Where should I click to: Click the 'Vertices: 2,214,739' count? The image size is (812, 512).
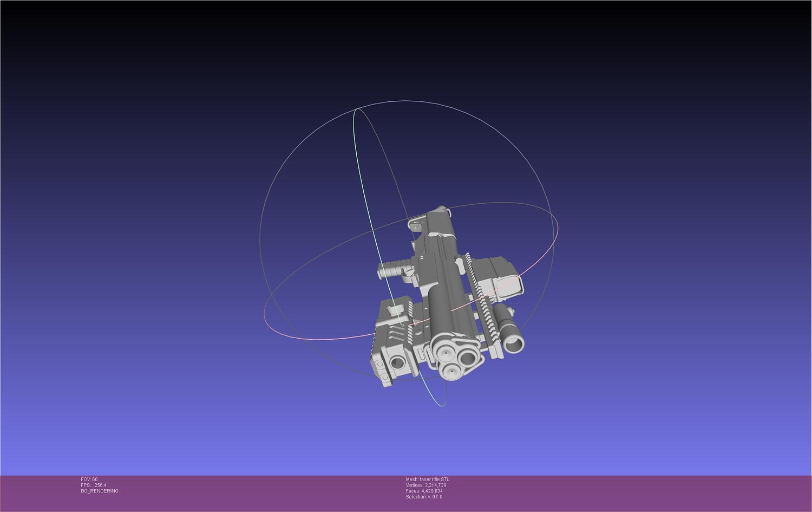tap(426, 485)
